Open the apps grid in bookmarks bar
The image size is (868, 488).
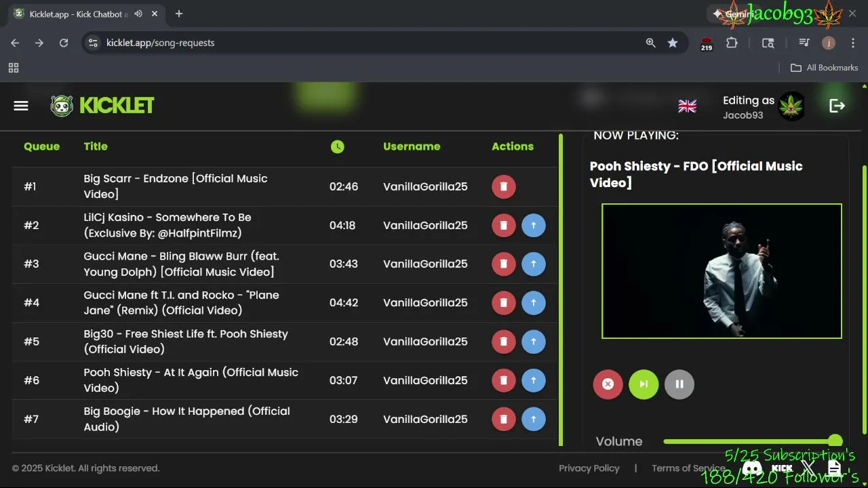14,68
